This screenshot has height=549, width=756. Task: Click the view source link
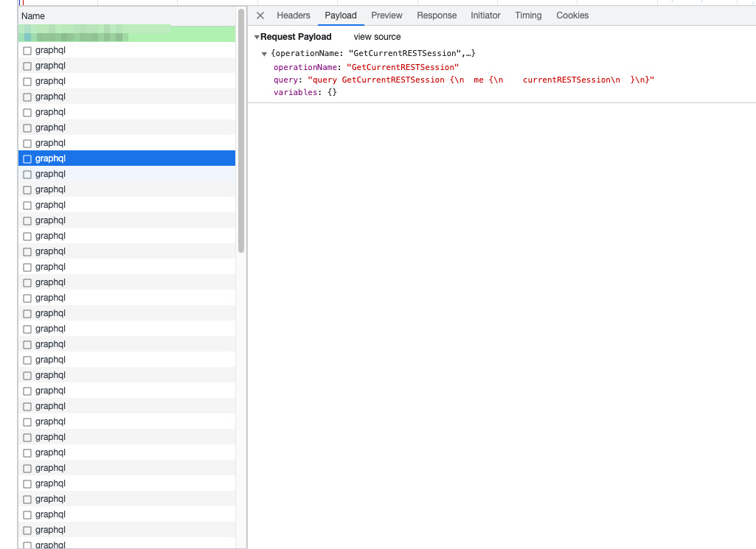click(x=376, y=36)
